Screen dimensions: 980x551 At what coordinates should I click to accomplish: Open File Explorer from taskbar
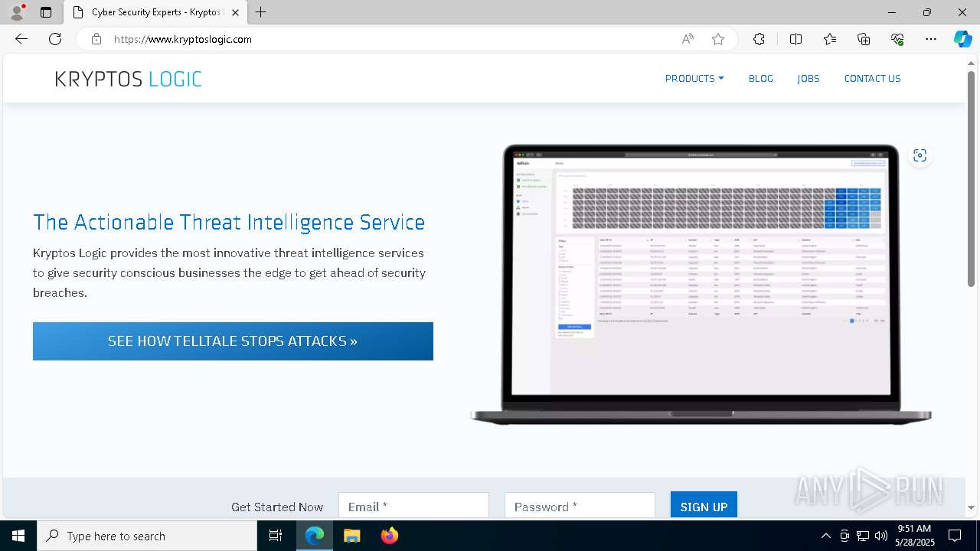[x=351, y=536]
